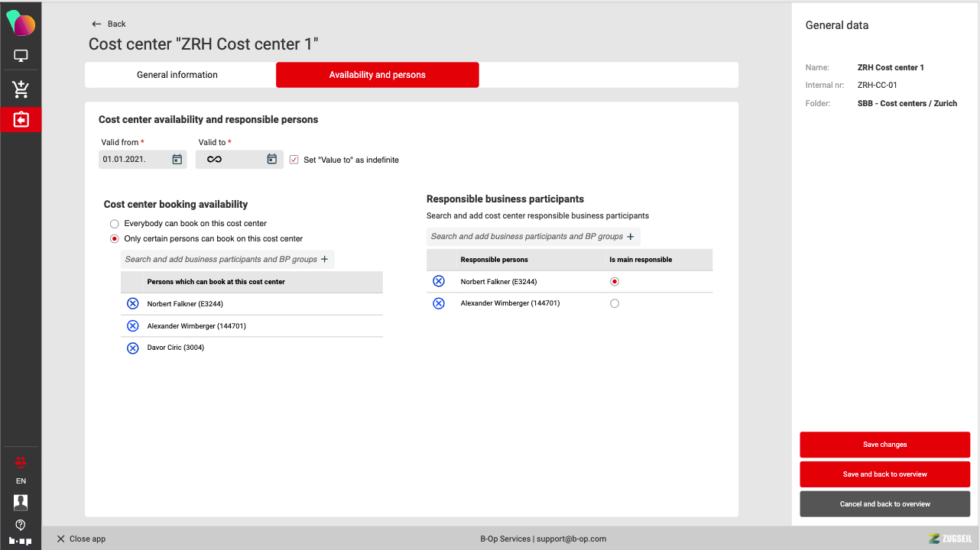Open the monitor icon in left sidebar

[x=21, y=56]
